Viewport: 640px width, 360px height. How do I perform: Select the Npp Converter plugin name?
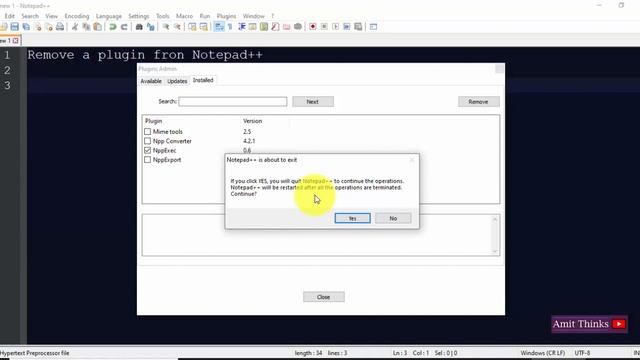pos(172,141)
